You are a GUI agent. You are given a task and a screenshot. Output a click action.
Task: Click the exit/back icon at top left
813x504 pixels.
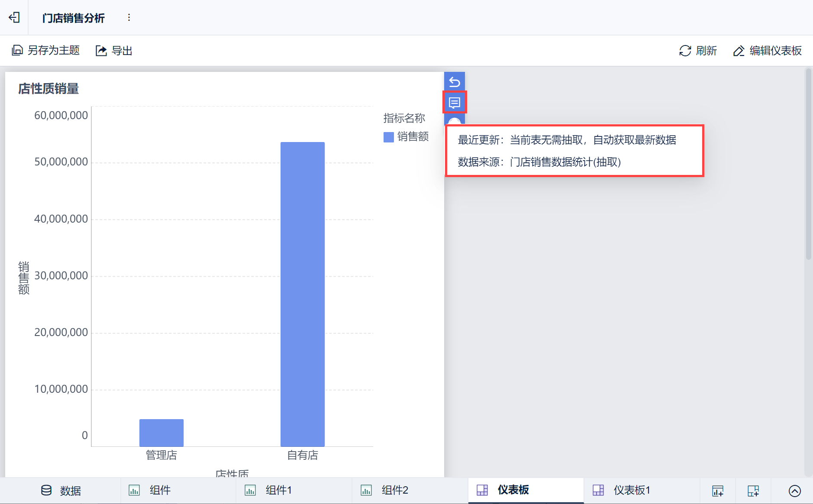(x=14, y=17)
